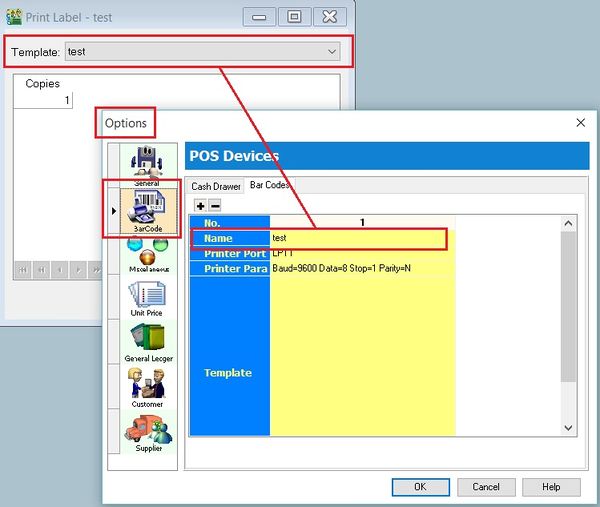Click the plus icon to add barcode entry
Viewport: 600px width, 507px height.
click(200, 205)
